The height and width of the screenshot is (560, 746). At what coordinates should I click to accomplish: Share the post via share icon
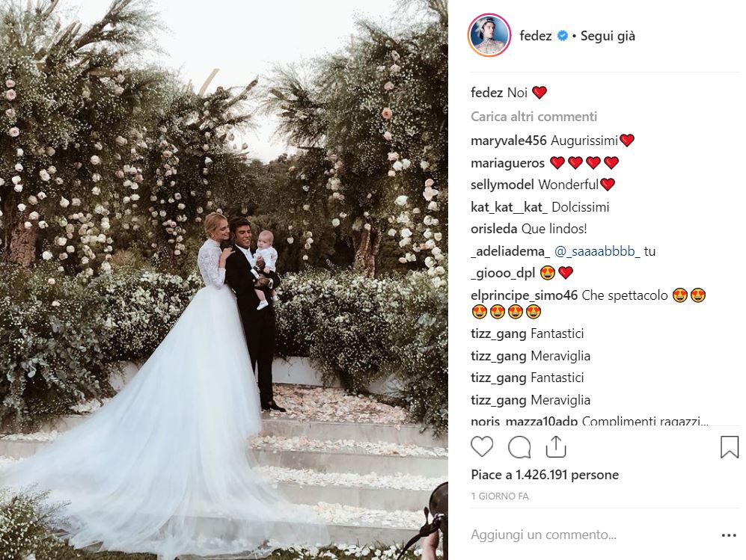[x=556, y=447]
